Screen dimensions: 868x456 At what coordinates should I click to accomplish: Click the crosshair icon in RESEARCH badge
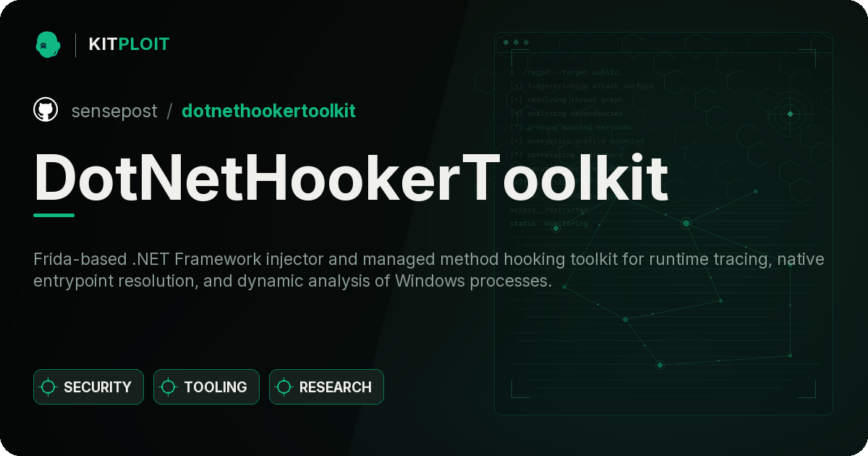(x=284, y=387)
